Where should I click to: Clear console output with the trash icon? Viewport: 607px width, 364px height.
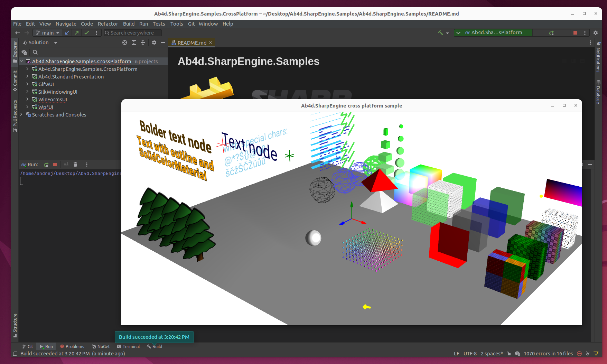point(75,165)
